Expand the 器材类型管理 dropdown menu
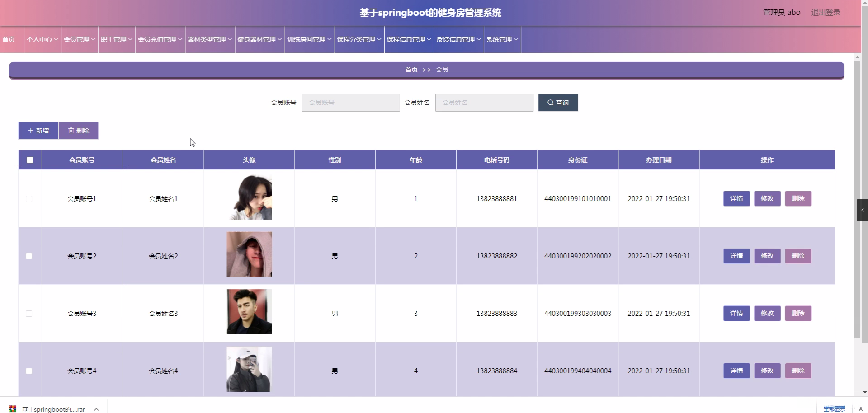 210,39
